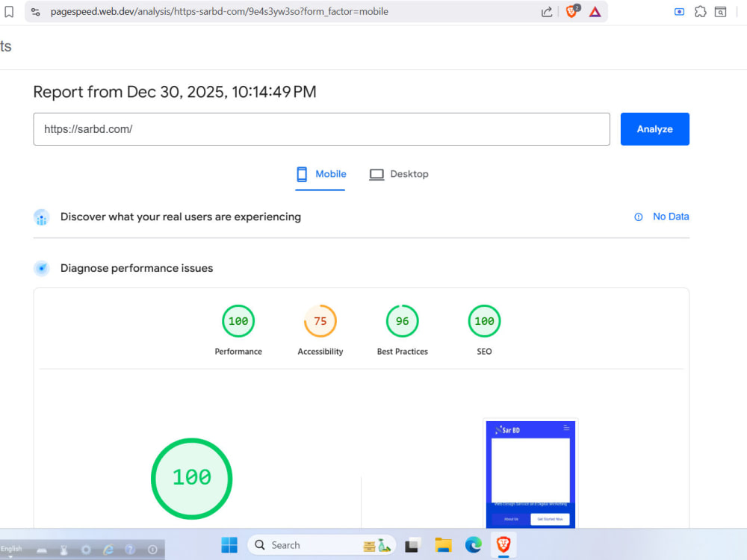Click the bookmark icon beside the address bar
The width and height of the screenshot is (747, 560).
tap(8, 11)
